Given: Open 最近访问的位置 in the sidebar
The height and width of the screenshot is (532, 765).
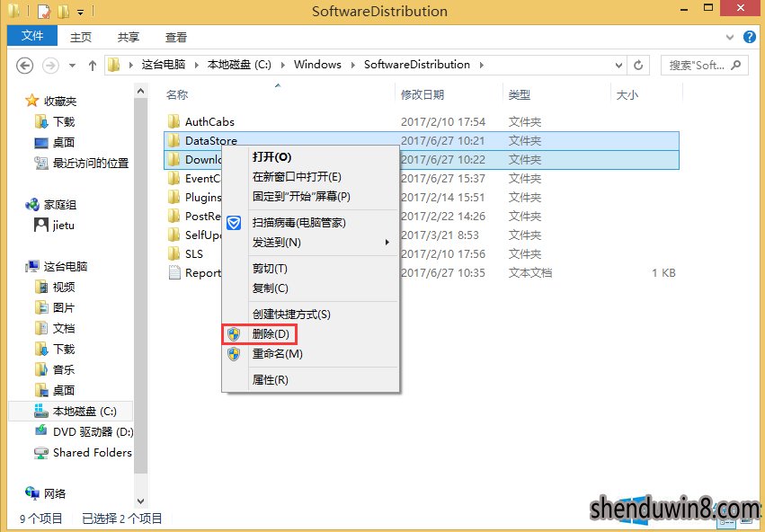Looking at the screenshot, I should tap(91, 163).
